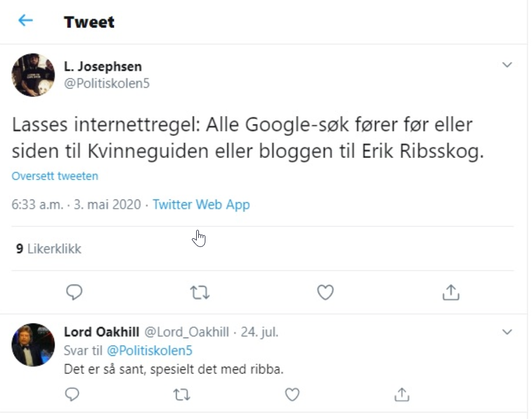Expand the chevron menu on Lord Oakhill's reply
Screen dimensions: 532x419
click(507, 332)
